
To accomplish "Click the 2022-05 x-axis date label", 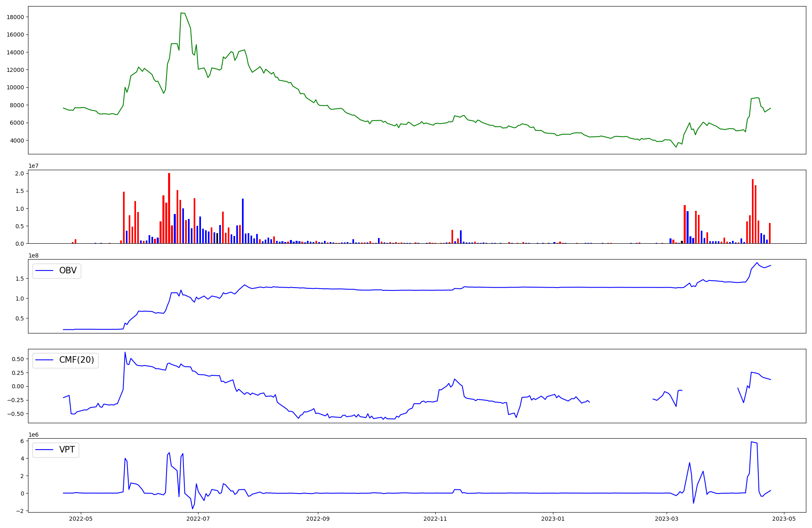I will click(81, 519).
